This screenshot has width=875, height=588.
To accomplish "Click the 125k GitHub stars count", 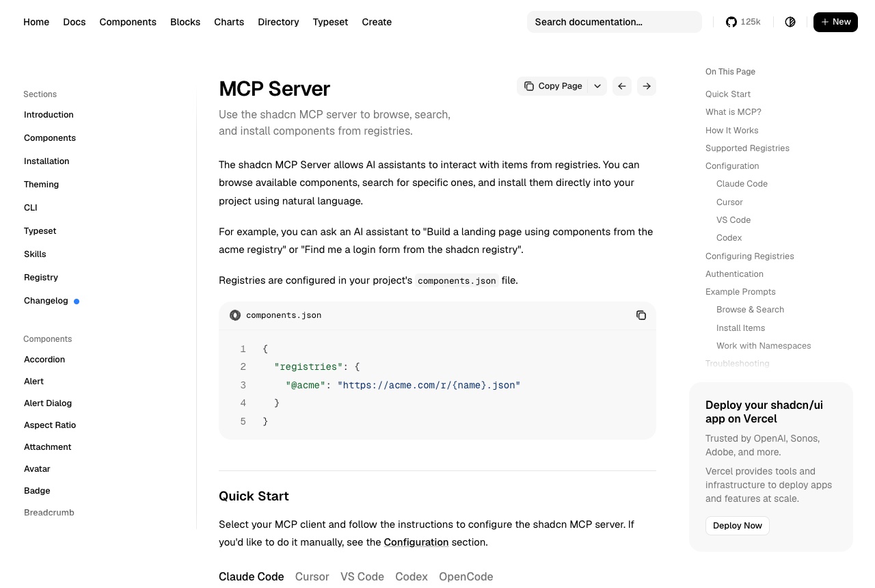I will pyautogui.click(x=751, y=22).
